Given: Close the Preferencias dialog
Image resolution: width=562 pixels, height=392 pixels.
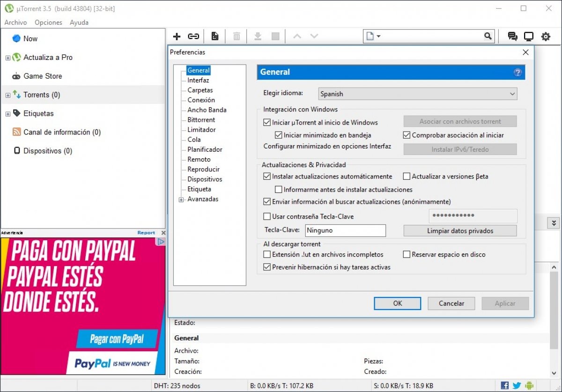Looking at the screenshot, I should click(x=525, y=52).
